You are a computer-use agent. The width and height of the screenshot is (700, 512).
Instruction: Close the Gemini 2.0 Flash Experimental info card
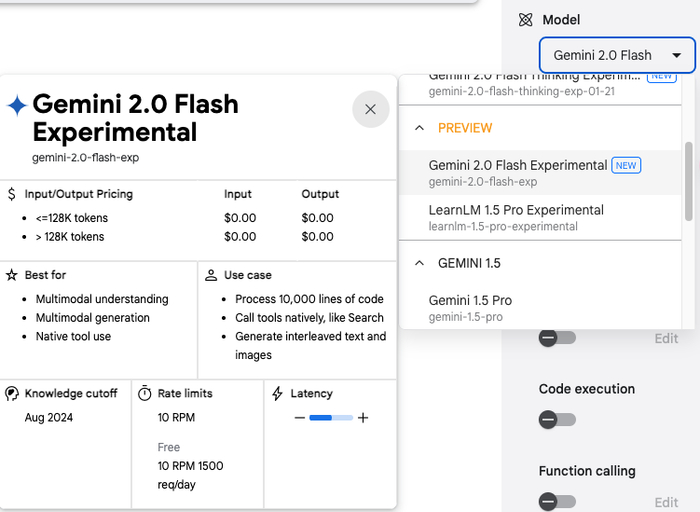point(370,109)
